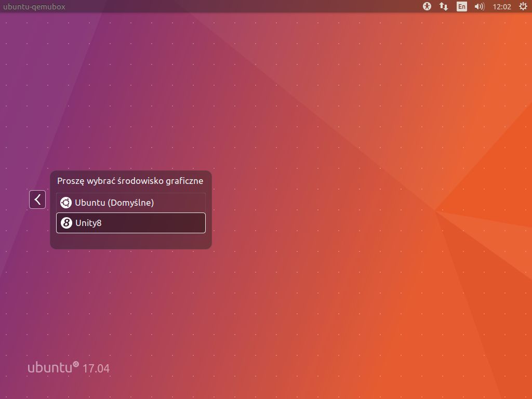Go back with the left chevron button

[x=37, y=199]
